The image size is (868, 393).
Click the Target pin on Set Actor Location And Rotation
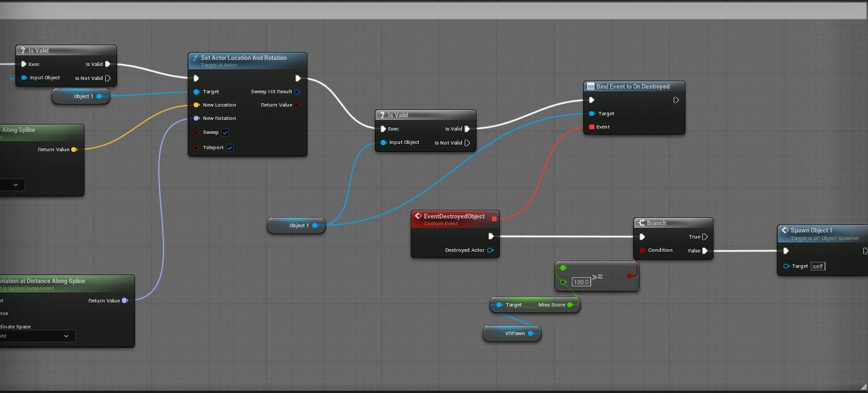point(196,92)
